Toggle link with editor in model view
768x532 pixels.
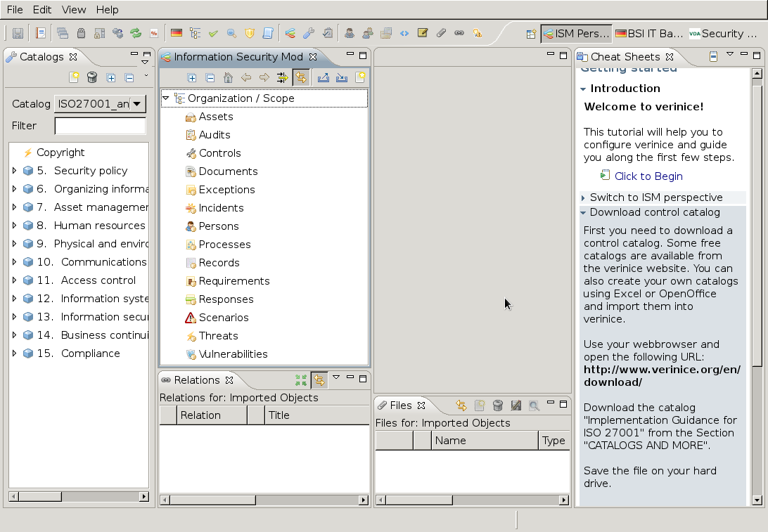(301, 78)
